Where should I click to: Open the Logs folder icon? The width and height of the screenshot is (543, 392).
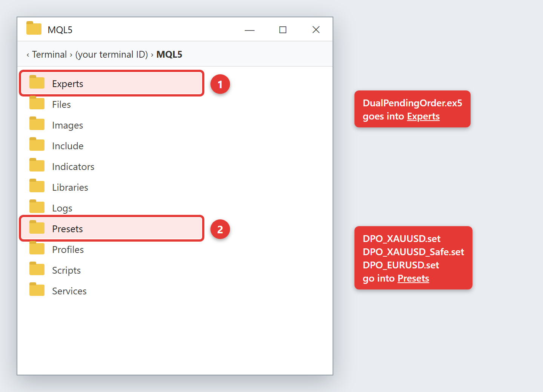37,207
